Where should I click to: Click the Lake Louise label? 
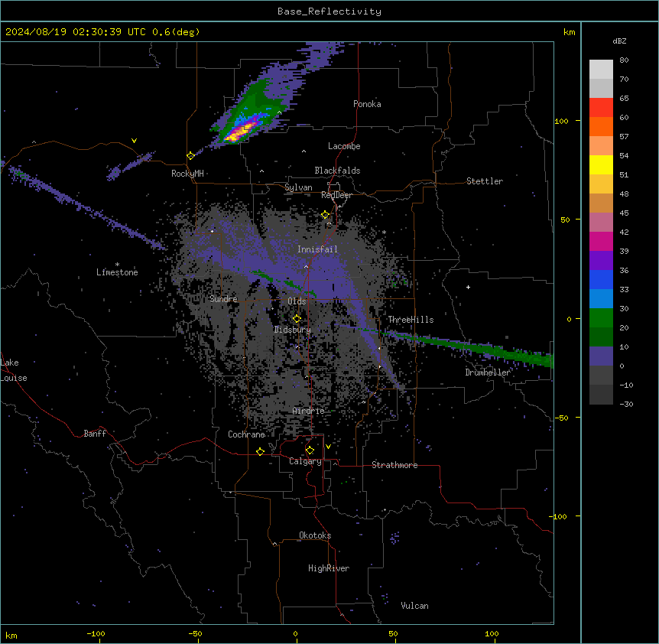click(x=14, y=370)
